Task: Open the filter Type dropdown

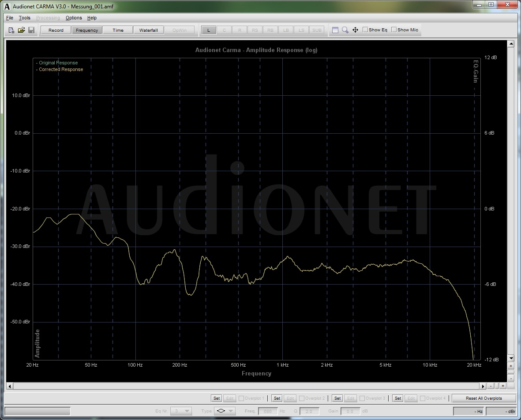Action: point(225,411)
